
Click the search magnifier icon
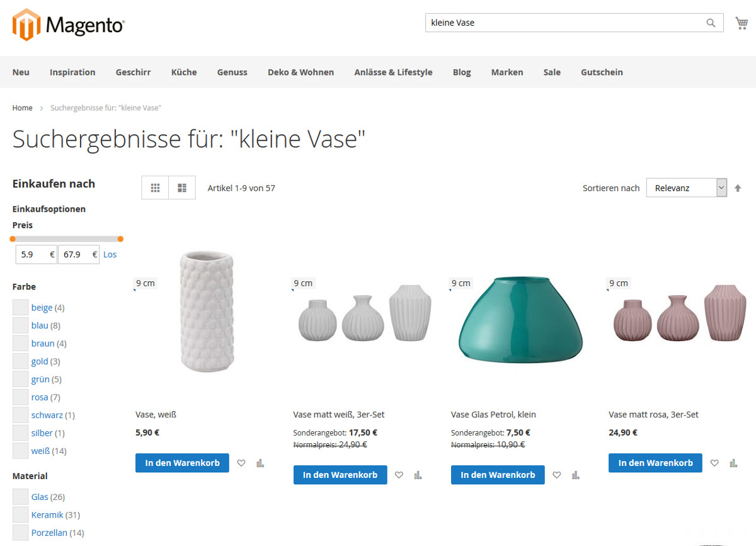tap(711, 23)
